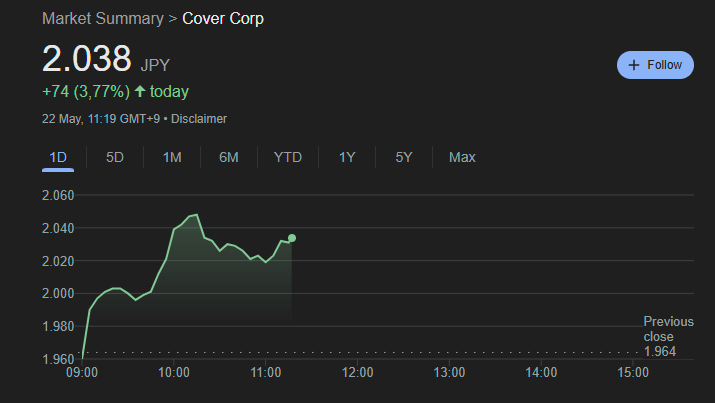Switch to the Max time range tab
This screenshot has height=403, width=715.
point(462,157)
